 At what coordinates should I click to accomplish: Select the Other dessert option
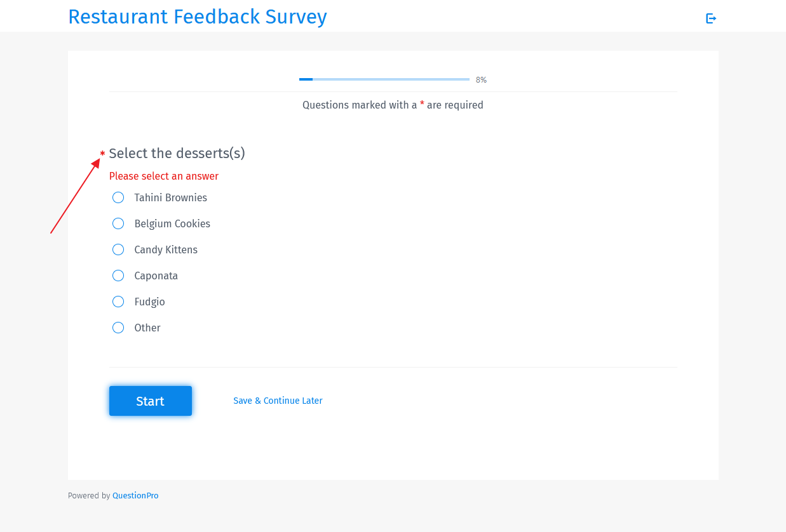pyautogui.click(x=118, y=328)
